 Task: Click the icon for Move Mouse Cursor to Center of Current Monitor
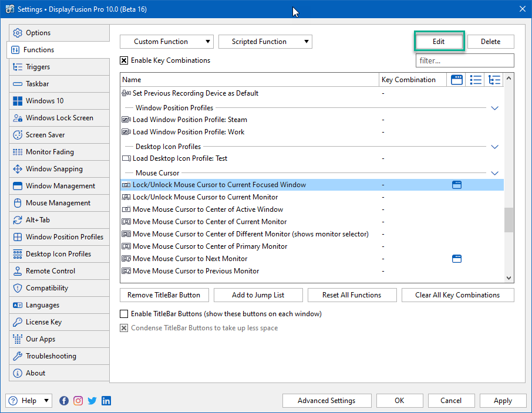click(126, 222)
